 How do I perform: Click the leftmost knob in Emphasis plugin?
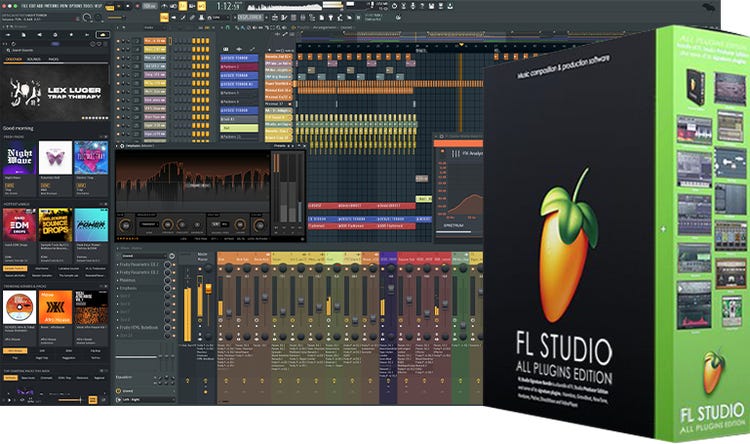pyautogui.click(x=125, y=225)
